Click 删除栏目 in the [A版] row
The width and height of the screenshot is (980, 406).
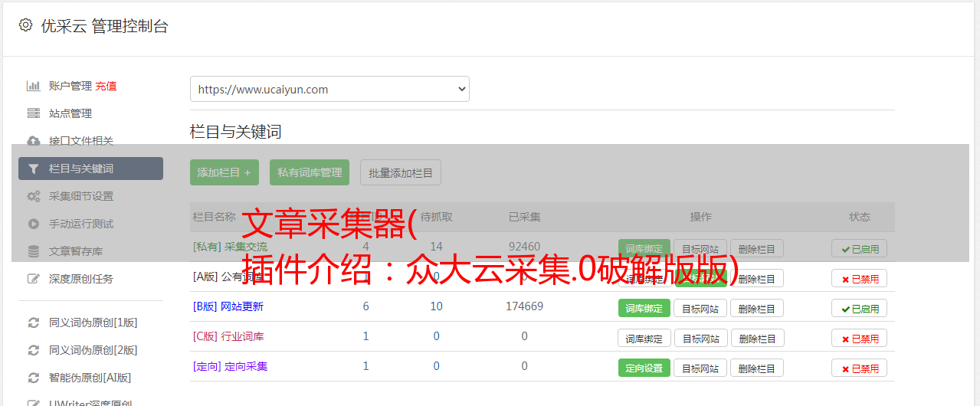(x=757, y=279)
